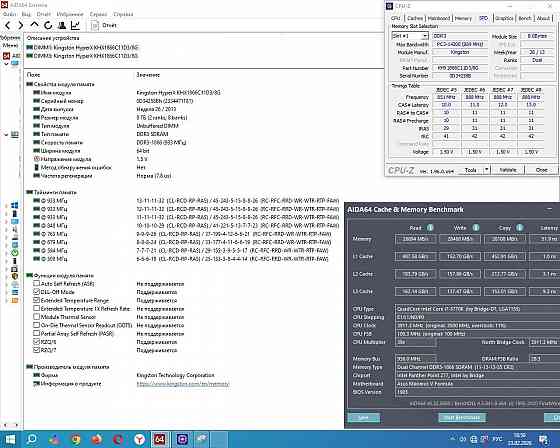Image resolution: width=560 pixels, height=448 pixels.
Task: Switch to Mainboard tab in CPU-Z
Action: point(439,18)
